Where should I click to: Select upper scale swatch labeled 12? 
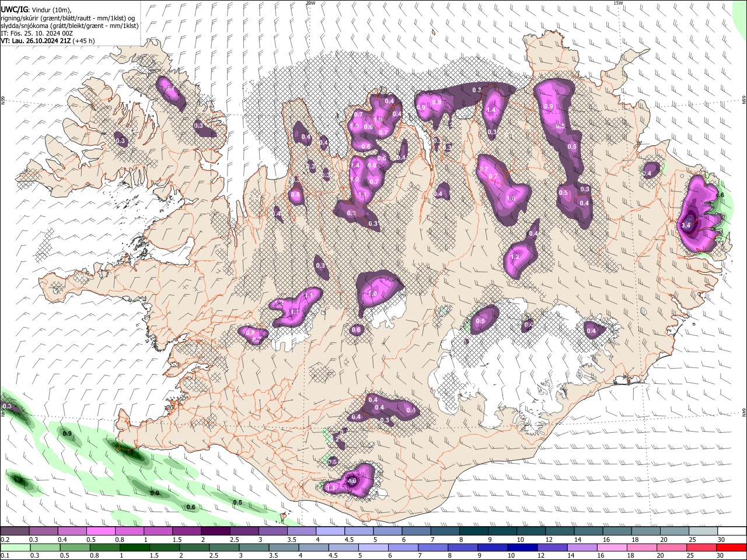pyautogui.click(x=560, y=531)
